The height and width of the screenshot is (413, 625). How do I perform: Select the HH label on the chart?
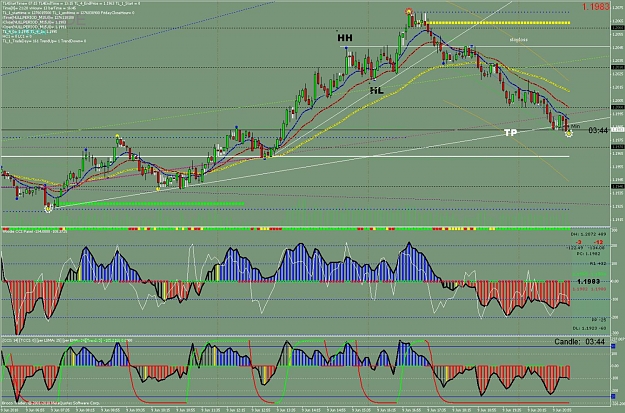[345, 38]
